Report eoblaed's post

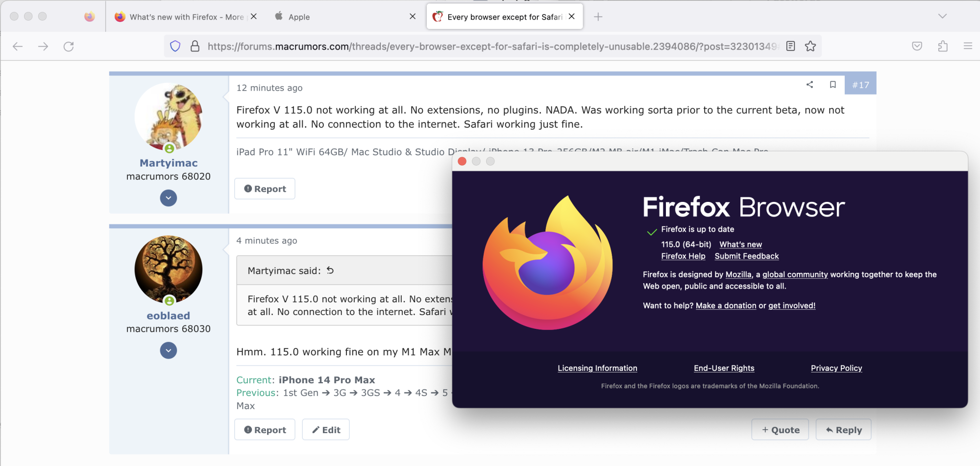[265, 430]
